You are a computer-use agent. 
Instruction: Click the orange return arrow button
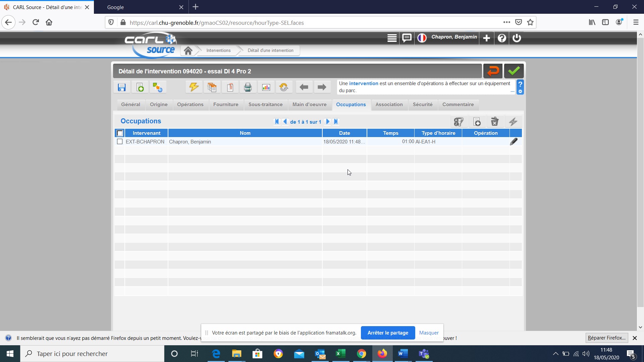[x=493, y=71]
